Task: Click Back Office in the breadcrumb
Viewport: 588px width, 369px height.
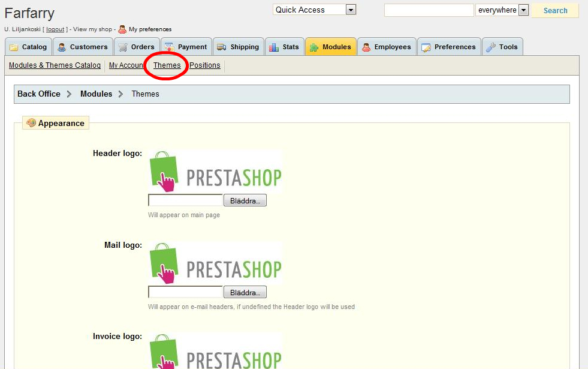Action: 38,94
